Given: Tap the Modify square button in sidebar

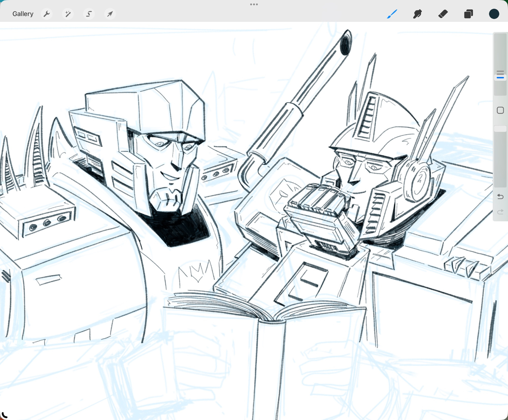Looking at the screenshot, I should point(500,110).
